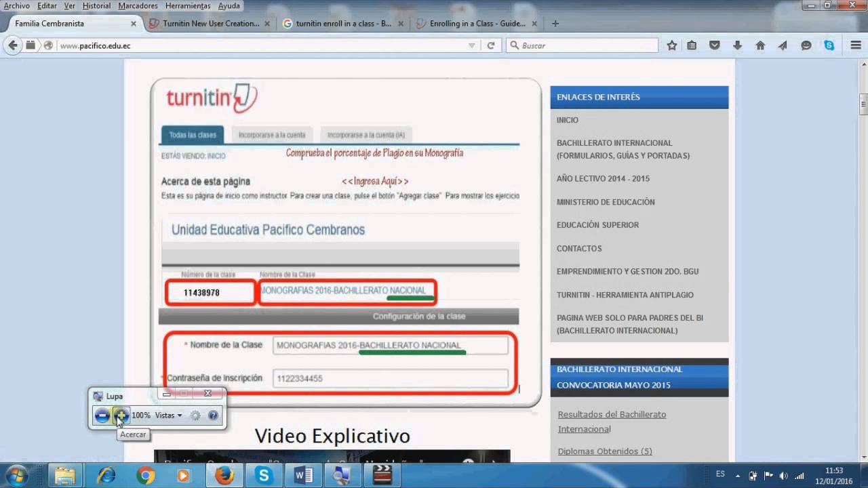Open Windows Start button
Screen dimensions: 868x488
tap(16, 476)
